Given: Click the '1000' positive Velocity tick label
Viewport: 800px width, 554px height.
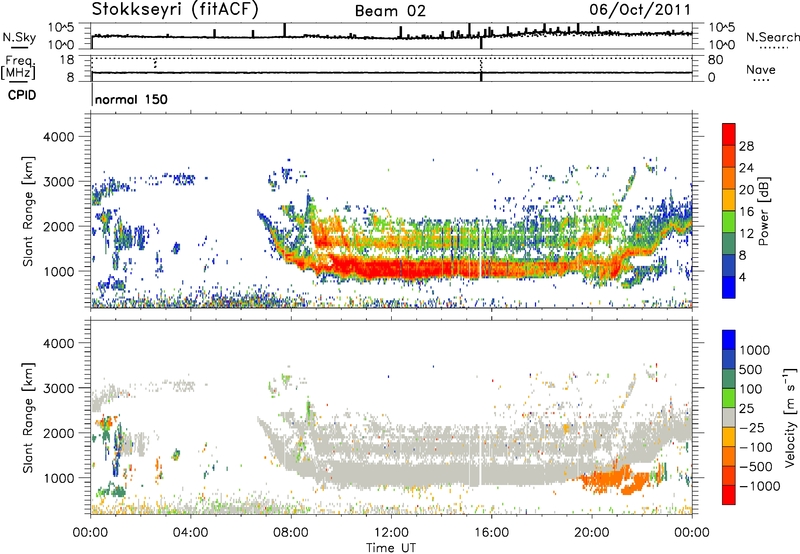Looking at the screenshot, I should (x=755, y=350).
